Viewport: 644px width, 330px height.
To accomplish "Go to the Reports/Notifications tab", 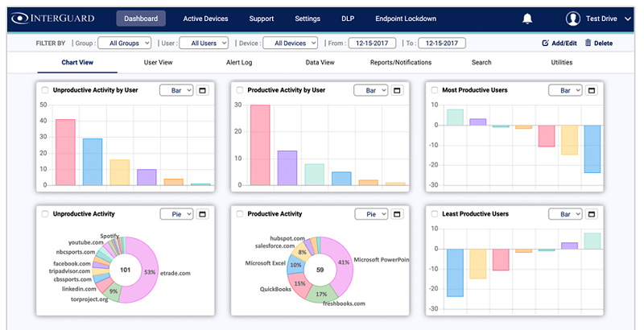I will click(401, 63).
